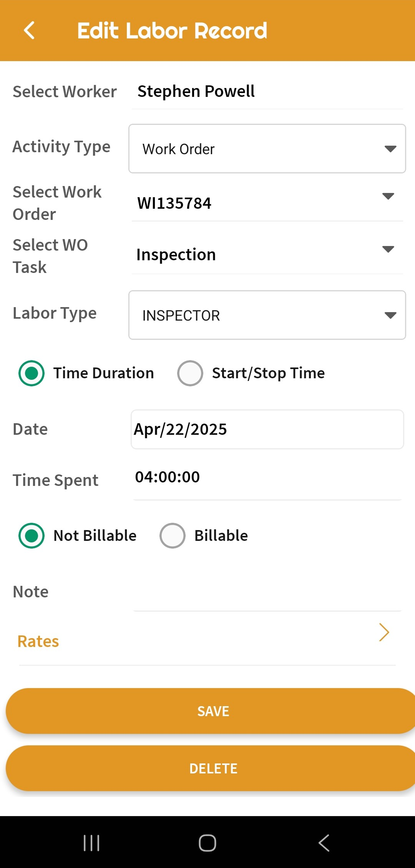Mark the record as Billable

click(173, 535)
